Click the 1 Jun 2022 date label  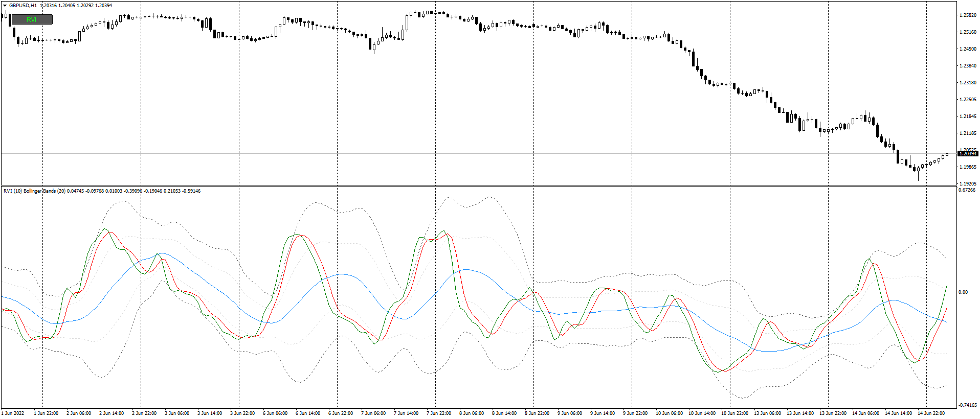coord(13,413)
